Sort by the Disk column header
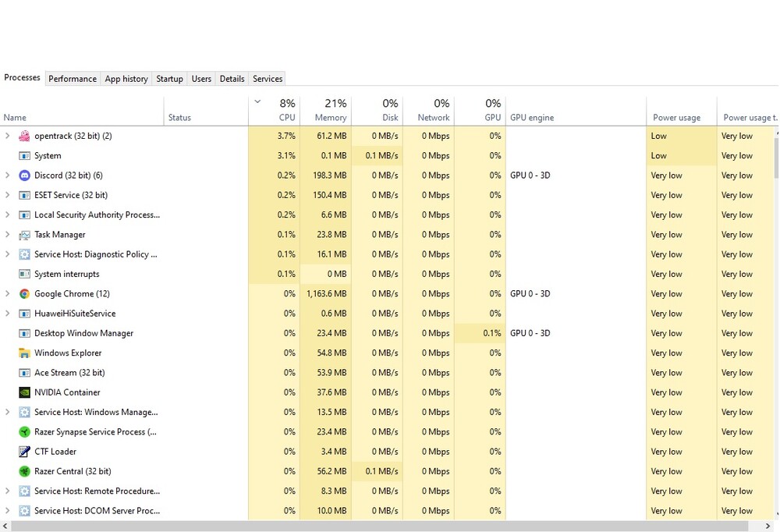The height and width of the screenshot is (532, 780). [377, 111]
